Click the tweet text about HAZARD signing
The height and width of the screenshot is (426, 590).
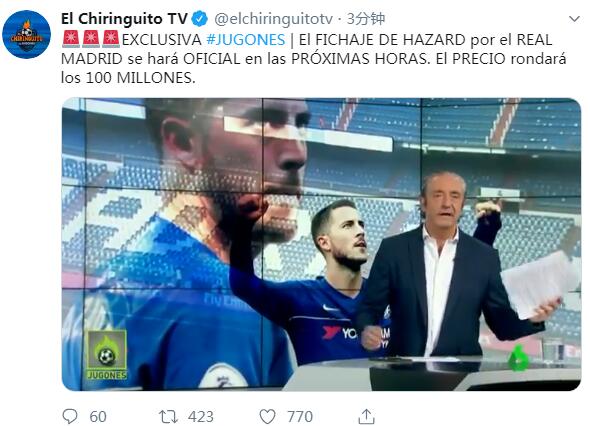[x=314, y=59]
